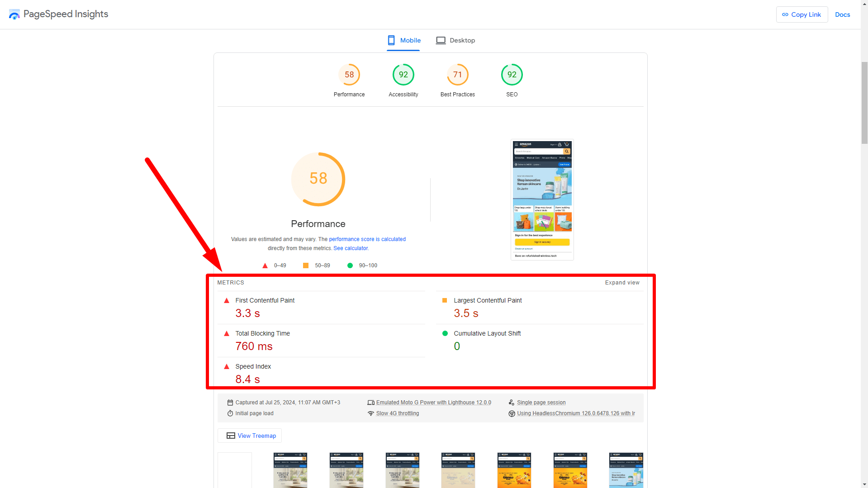
Task: Click the Best Practices score gauge 71
Action: [x=457, y=75]
